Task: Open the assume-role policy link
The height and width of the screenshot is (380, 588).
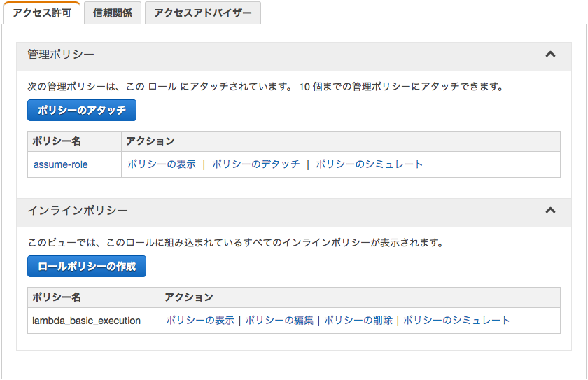Action: point(61,164)
